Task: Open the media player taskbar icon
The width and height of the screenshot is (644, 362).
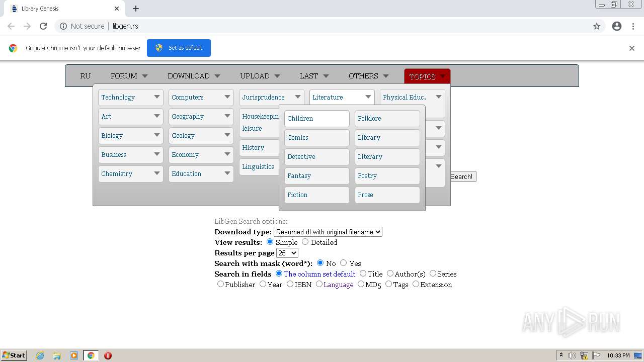Action: tap(74, 355)
